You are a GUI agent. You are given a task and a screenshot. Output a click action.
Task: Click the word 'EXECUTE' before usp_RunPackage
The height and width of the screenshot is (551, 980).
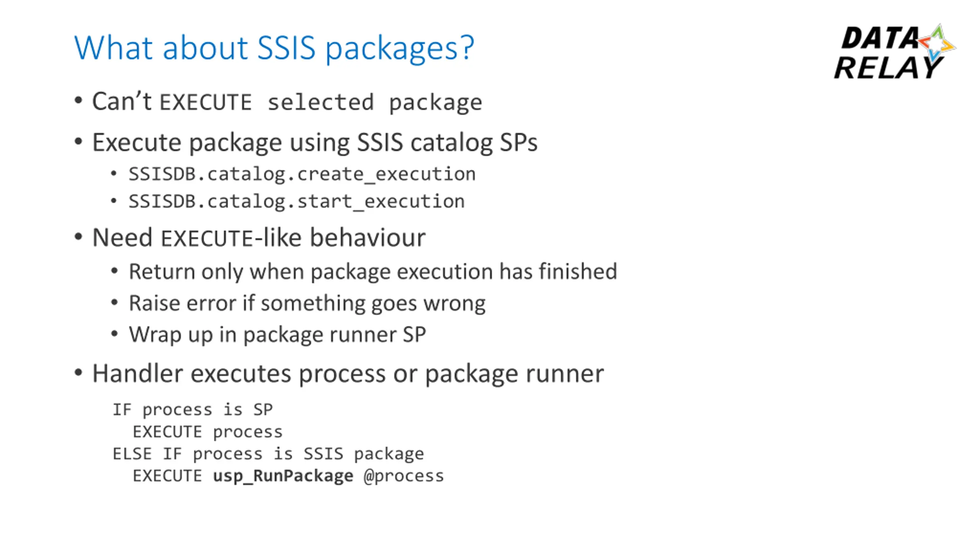[167, 476]
